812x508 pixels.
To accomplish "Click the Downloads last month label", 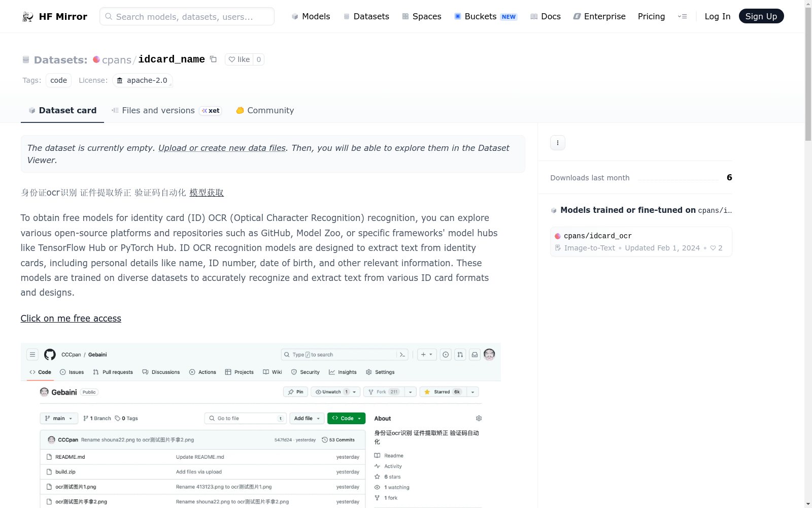I will (590, 178).
